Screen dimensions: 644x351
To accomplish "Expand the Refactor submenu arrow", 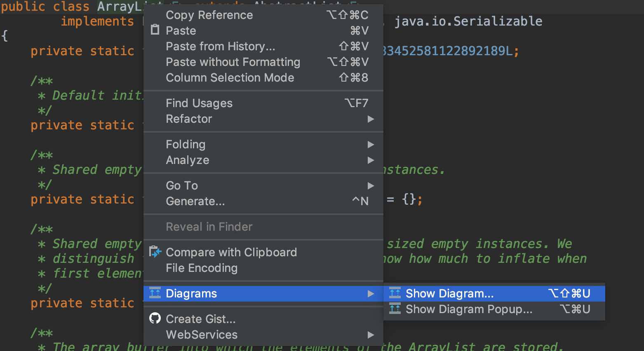I will click(x=371, y=119).
